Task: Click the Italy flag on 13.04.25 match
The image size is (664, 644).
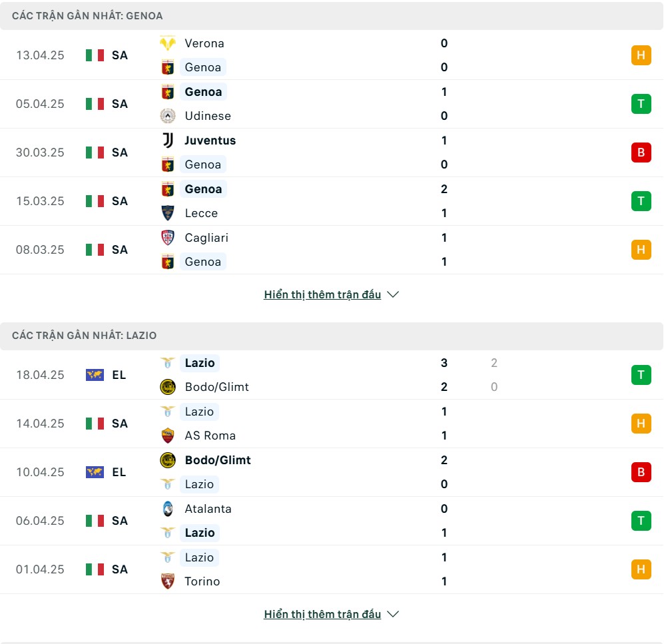Action: coord(95,55)
